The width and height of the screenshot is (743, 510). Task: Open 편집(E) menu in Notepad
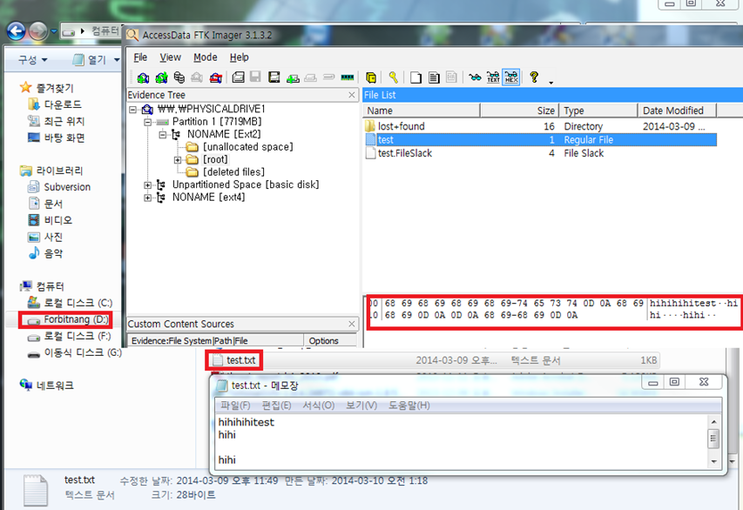click(x=276, y=405)
